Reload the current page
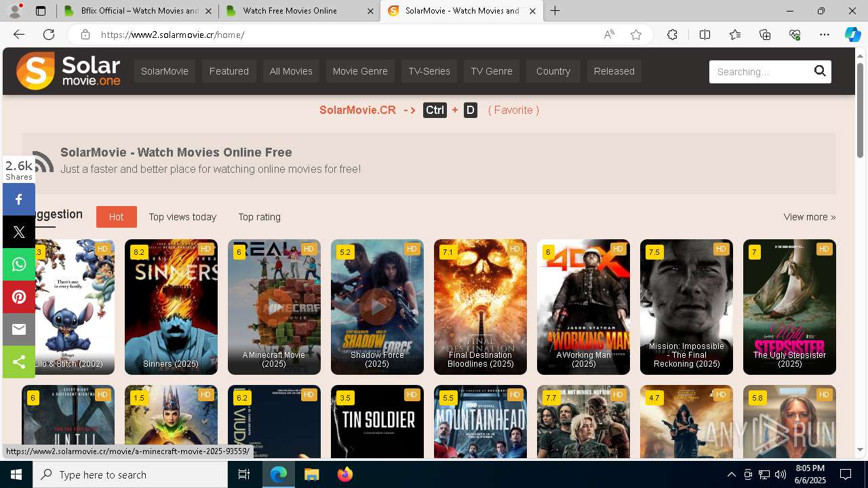 [49, 35]
